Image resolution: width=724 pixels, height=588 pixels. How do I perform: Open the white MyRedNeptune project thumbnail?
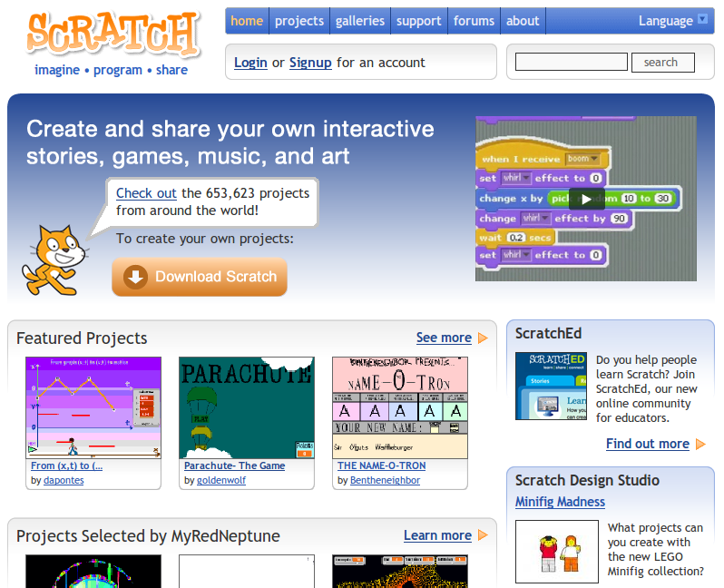[x=247, y=572]
